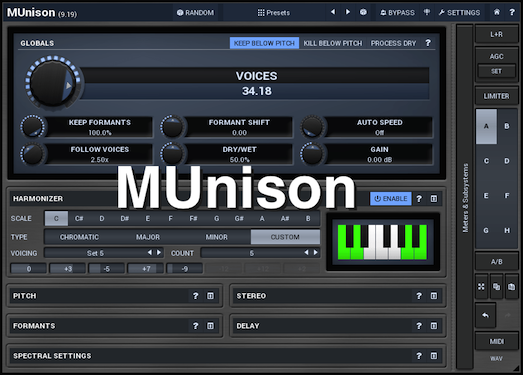This screenshot has height=375, width=523.
Task: Click the DRY/WET knob
Action: [x=172, y=154]
